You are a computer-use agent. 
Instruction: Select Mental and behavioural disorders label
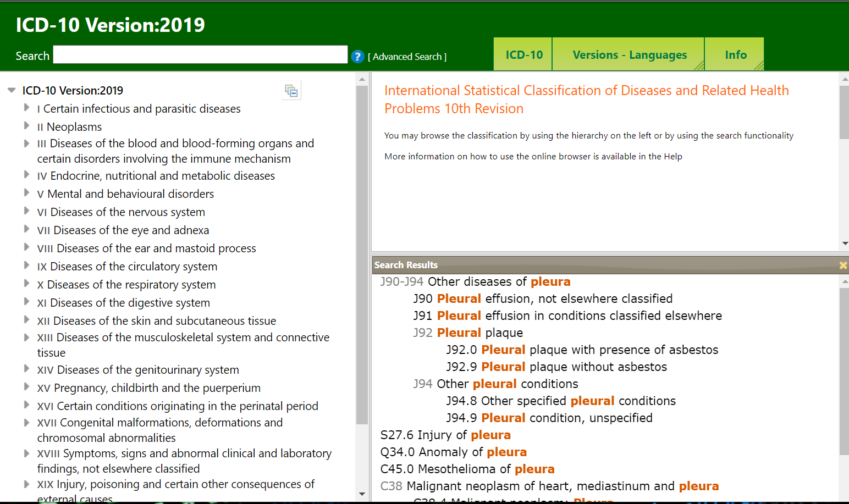click(125, 194)
